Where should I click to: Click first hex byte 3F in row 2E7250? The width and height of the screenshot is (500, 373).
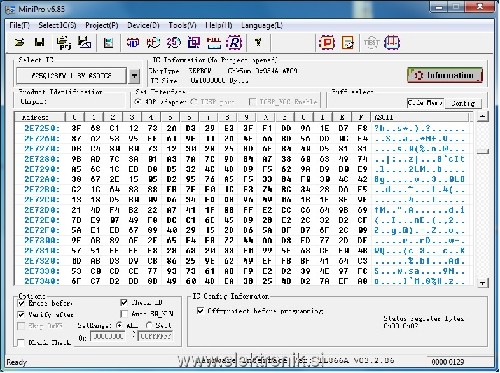click(x=76, y=128)
